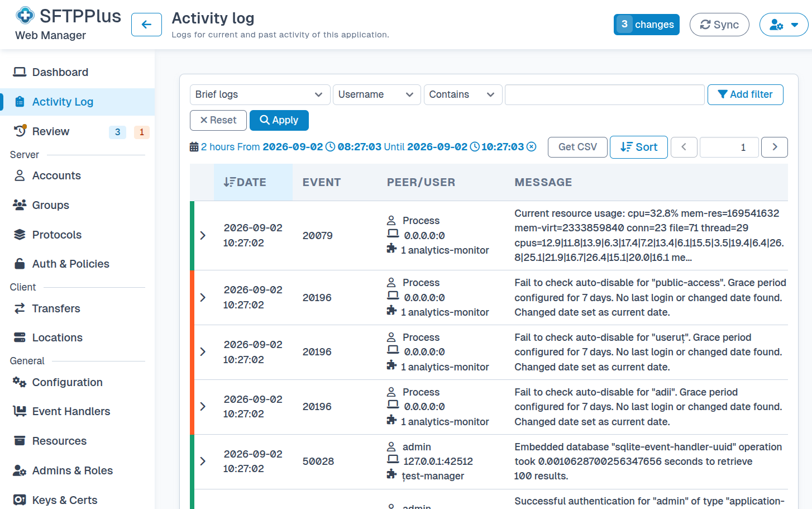Click the Accounts person icon

[x=20, y=175]
